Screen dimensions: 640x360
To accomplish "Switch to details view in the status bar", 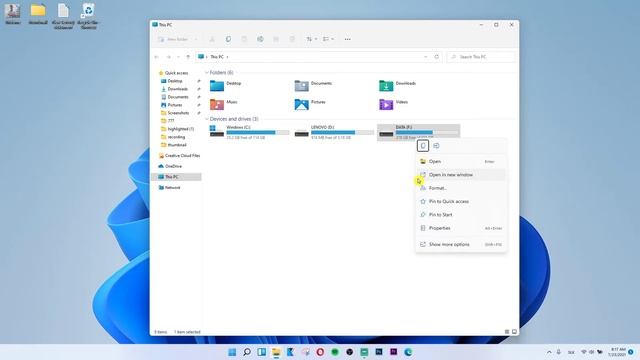I will point(507,332).
